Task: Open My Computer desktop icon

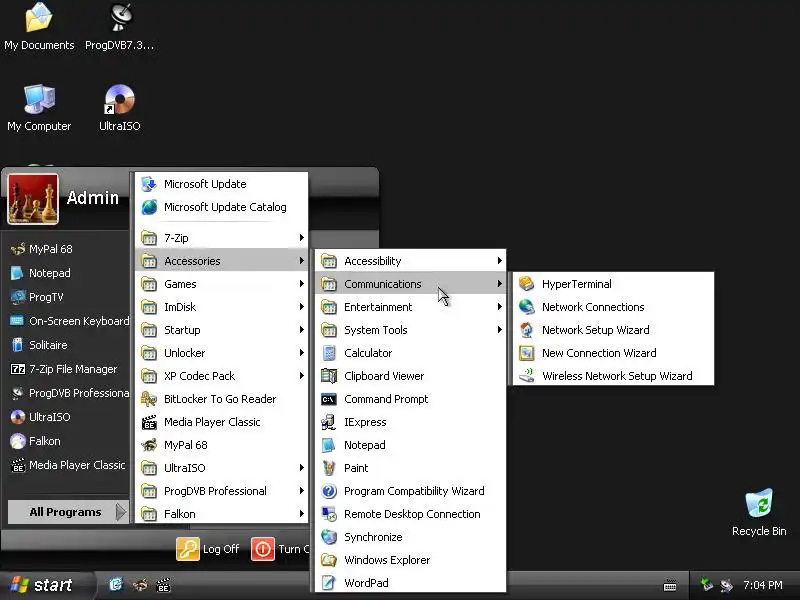Action: click(39, 108)
